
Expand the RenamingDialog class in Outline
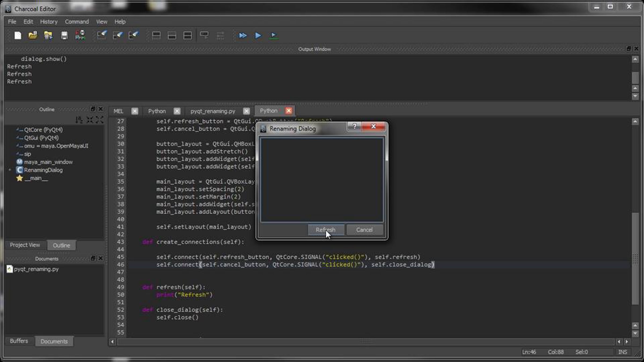(10, 170)
